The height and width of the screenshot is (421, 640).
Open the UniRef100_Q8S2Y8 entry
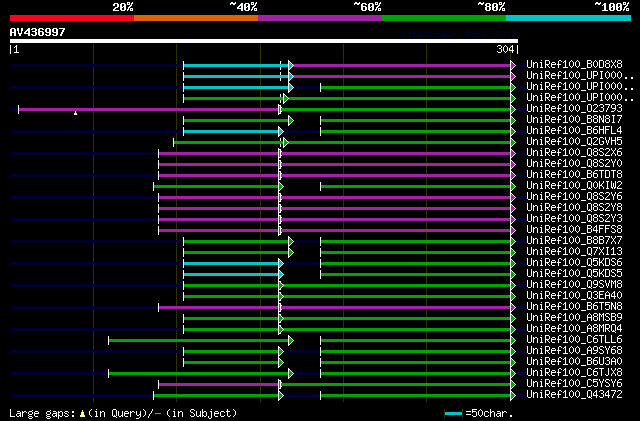574,207
